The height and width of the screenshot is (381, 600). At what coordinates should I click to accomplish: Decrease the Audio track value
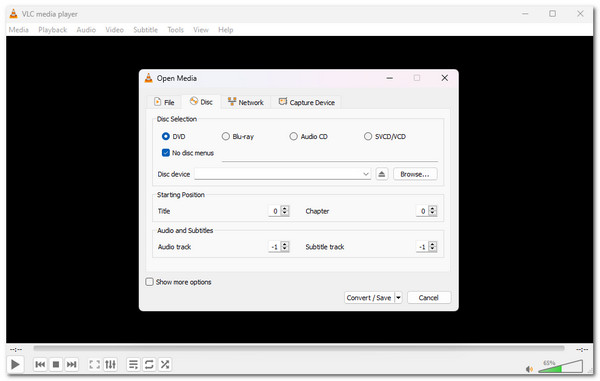tap(285, 249)
